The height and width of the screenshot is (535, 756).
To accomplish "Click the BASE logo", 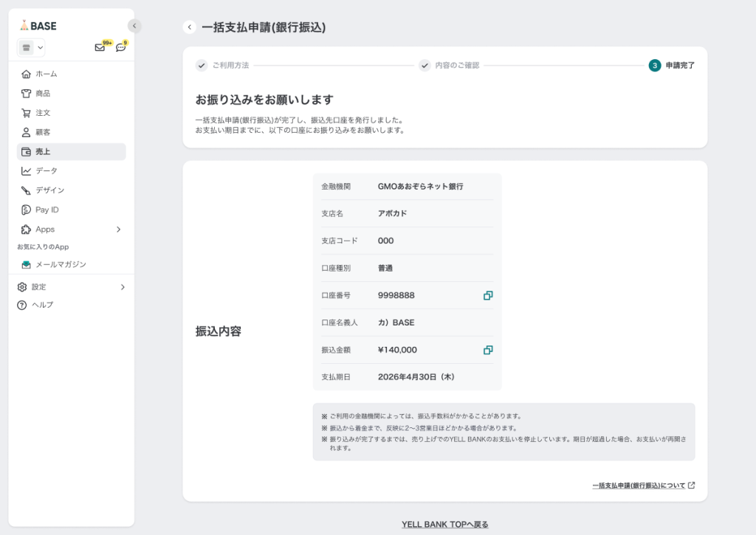I will pyautogui.click(x=38, y=26).
